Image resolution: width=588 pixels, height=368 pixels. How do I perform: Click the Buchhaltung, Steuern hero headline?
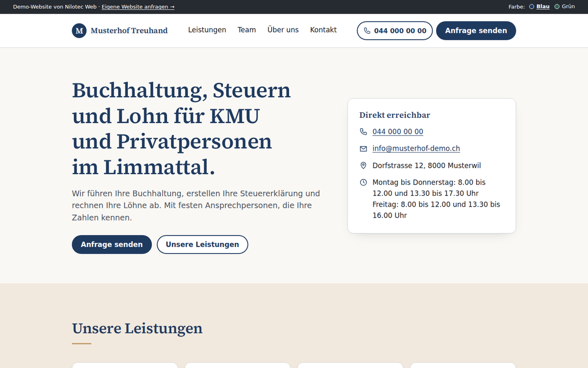pos(181,129)
